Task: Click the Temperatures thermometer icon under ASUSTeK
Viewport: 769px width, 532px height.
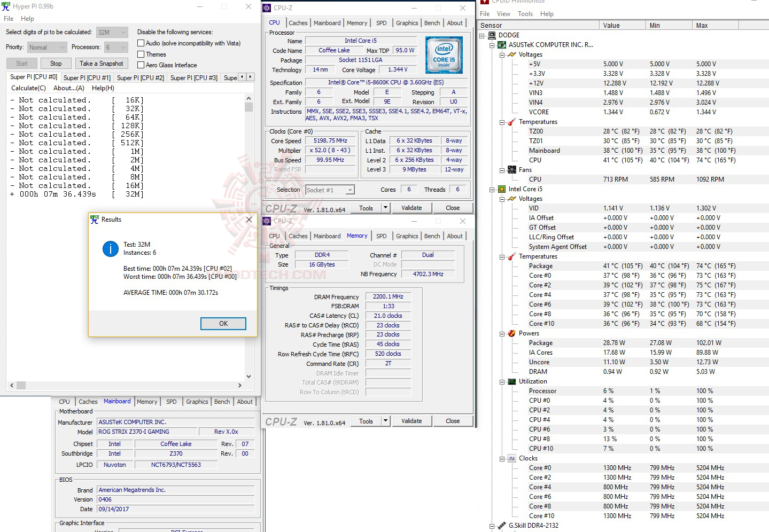Action: pyautogui.click(x=512, y=122)
